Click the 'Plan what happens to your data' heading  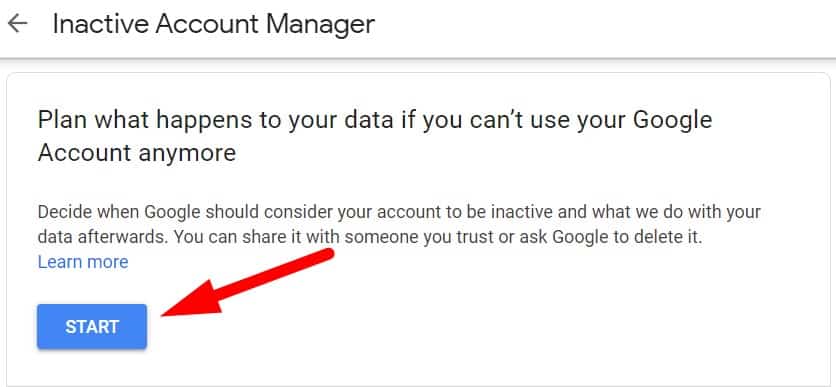[375, 136]
